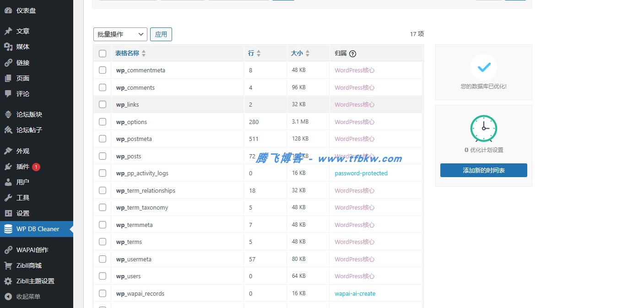Check the wp_posts row checkbox
644x308 pixels.
tap(103, 156)
